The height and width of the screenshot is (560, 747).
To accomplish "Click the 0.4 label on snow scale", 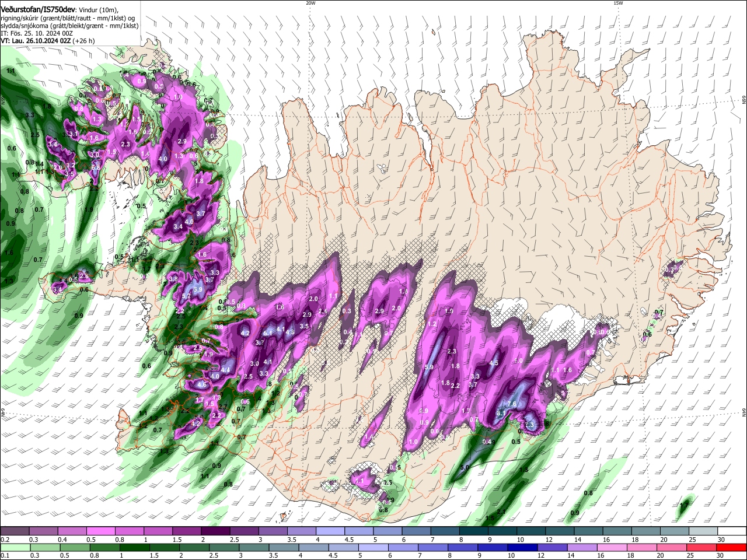I will 62,540.
